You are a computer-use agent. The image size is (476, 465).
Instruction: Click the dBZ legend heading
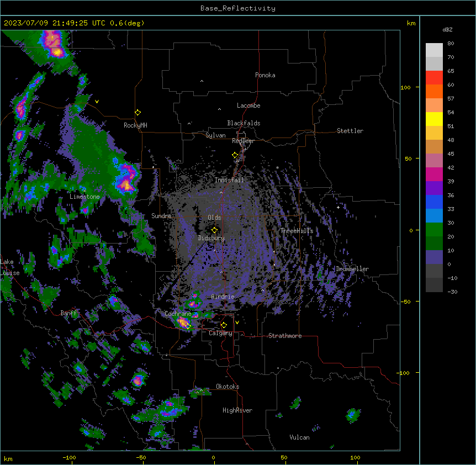447,29
